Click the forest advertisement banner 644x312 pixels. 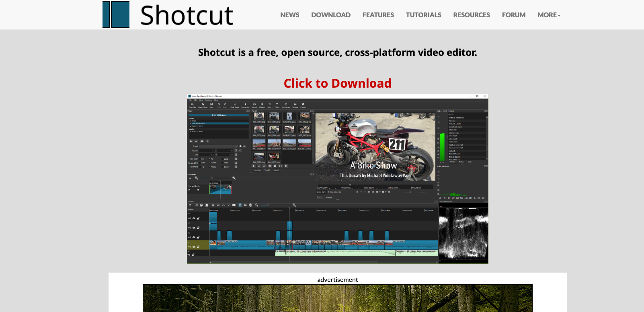(337, 298)
